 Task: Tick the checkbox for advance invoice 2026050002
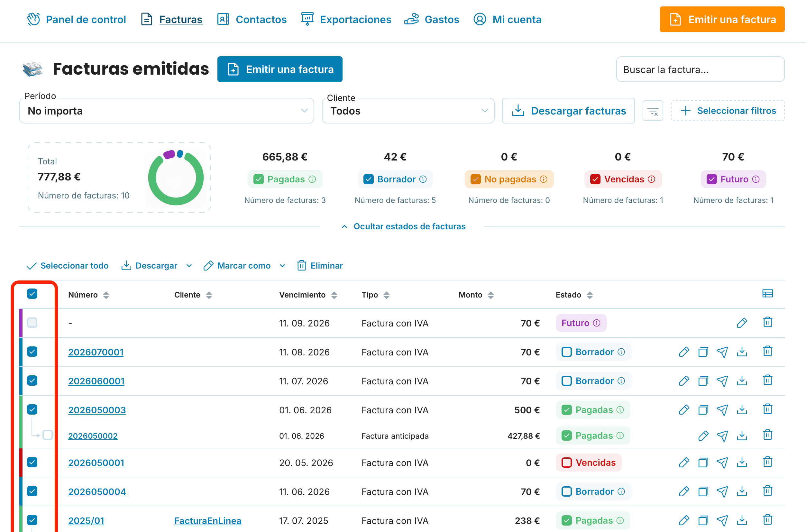click(x=48, y=435)
